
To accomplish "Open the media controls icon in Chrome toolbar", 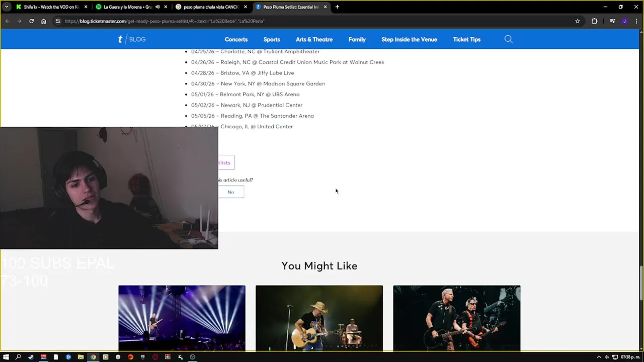I will coord(612,21).
